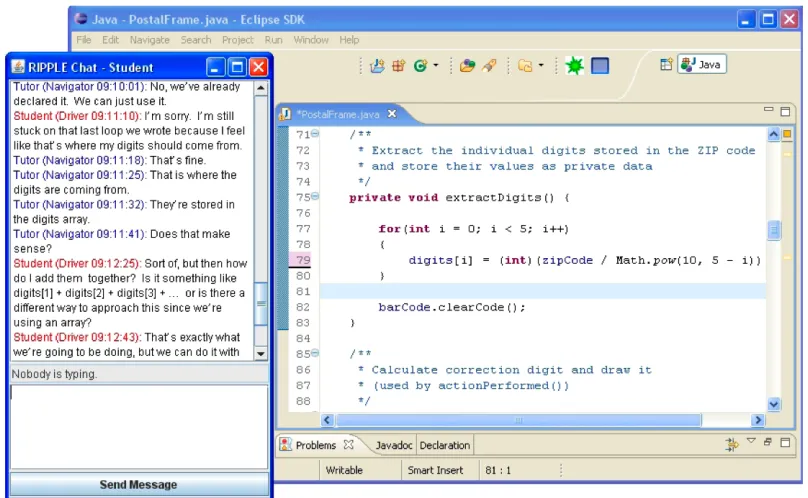Click the green starburst toolbar icon
The height and width of the screenshot is (498, 808).
[574, 65]
